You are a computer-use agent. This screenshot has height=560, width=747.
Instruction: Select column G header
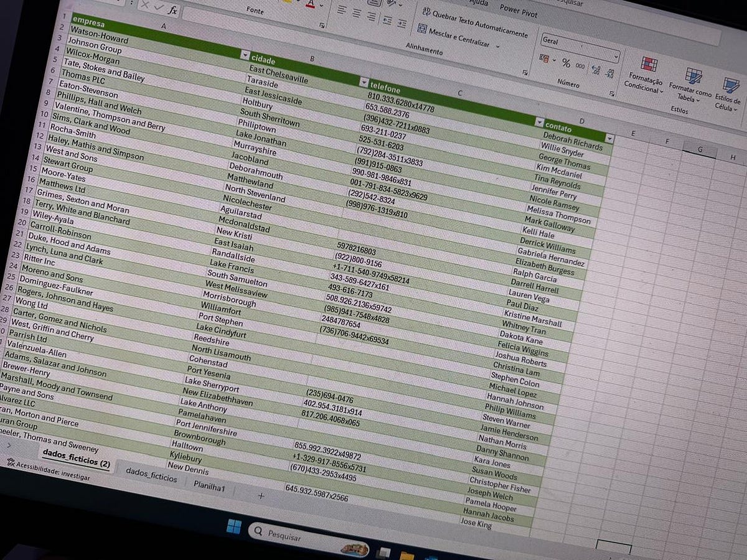[x=699, y=149]
